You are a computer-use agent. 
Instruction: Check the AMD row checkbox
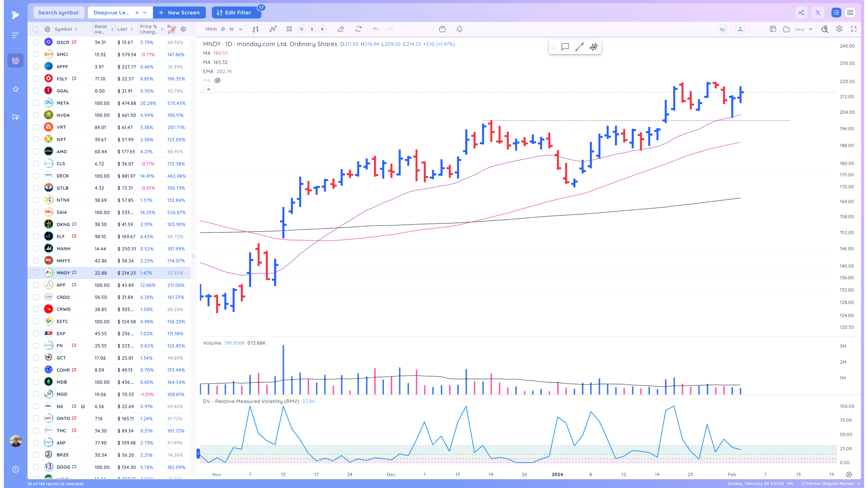pyautogui.click(x=35, y=151)
